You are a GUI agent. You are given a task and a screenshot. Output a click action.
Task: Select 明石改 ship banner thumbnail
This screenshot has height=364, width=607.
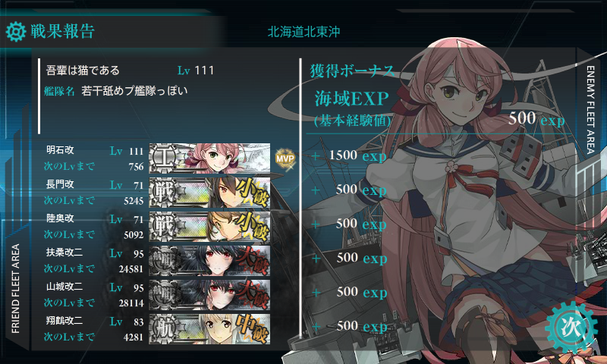209,158
